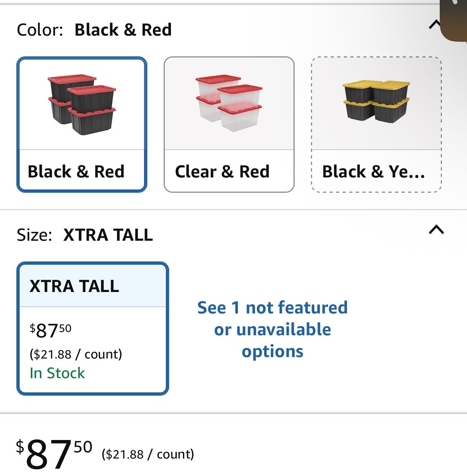This screenshot has width=467, height=476.
Task: Choose the truncated 'Black & Ye...' swatch label
Action: pyautogui.click(x=374, y=172)
